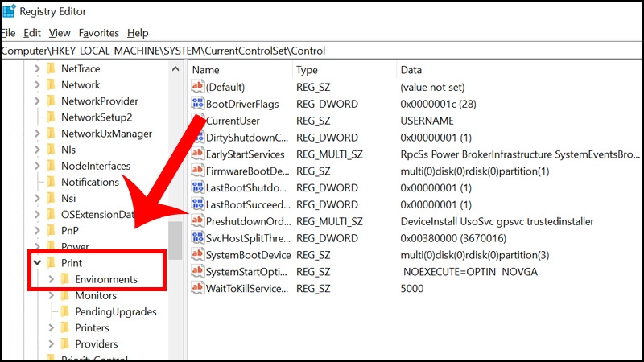Expand the NetworkProvider key
The image size is (644, 362).
[x=37, y=101]
